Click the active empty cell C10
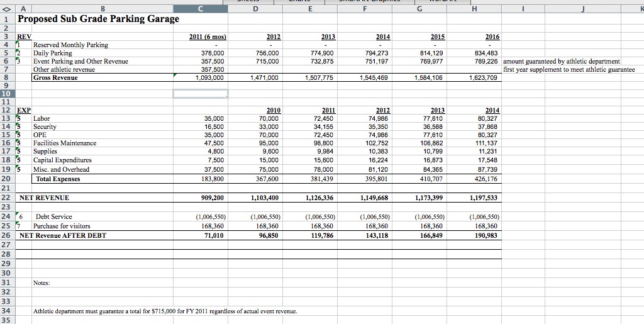644x324 pixels. coord(201,94)
